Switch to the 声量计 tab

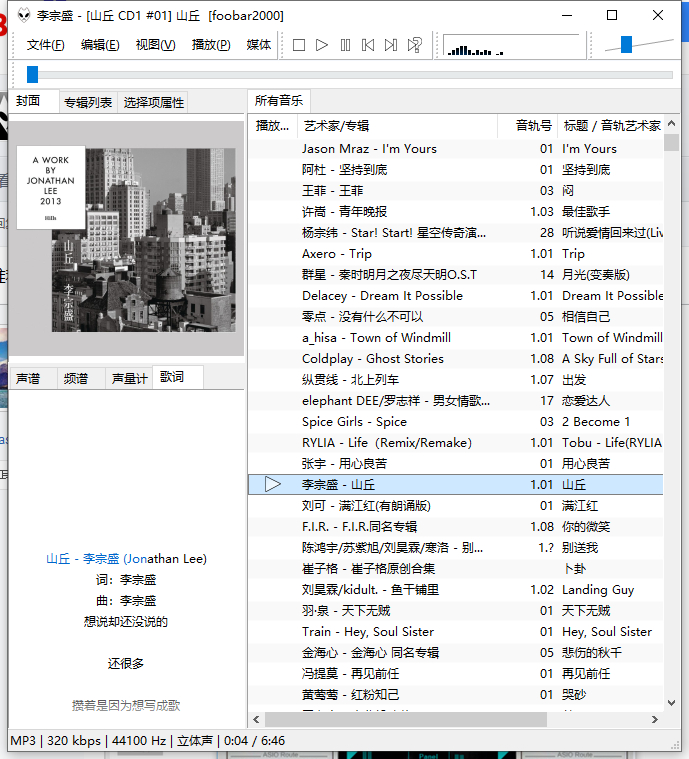(x=129, y=379)
